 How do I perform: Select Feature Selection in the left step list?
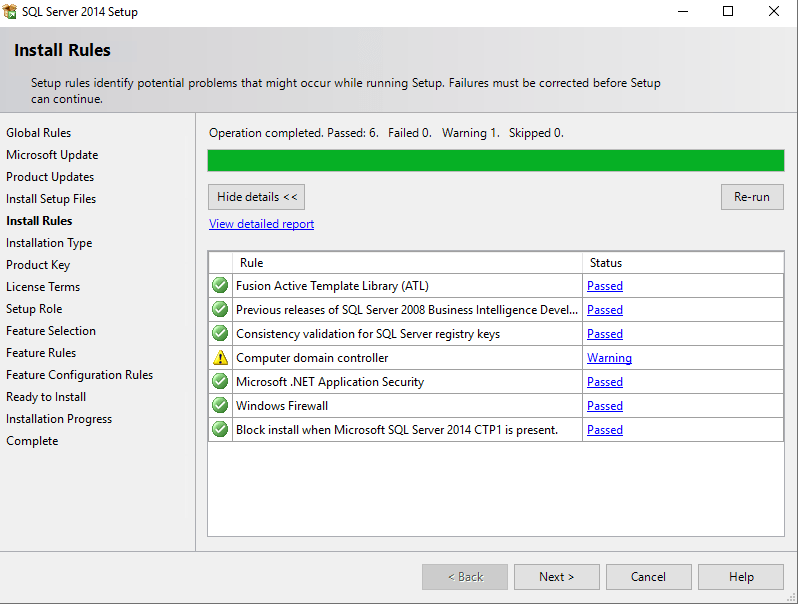point(51,331)
